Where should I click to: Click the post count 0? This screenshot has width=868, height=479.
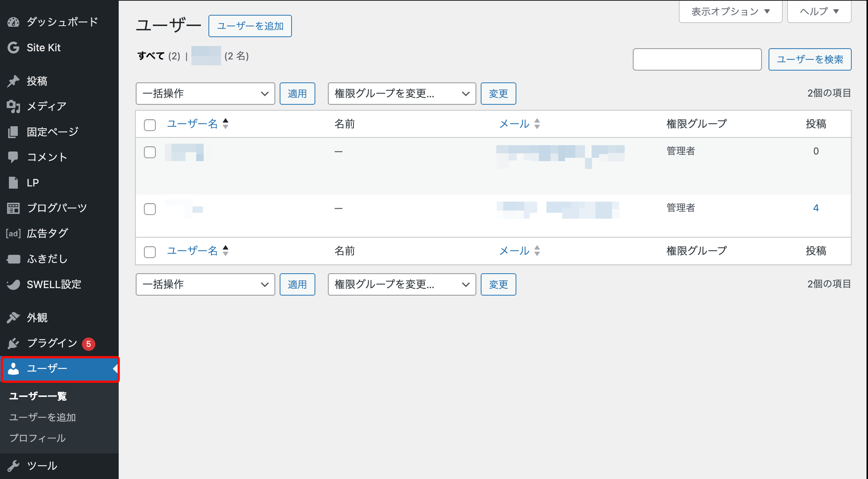[816, 151]
